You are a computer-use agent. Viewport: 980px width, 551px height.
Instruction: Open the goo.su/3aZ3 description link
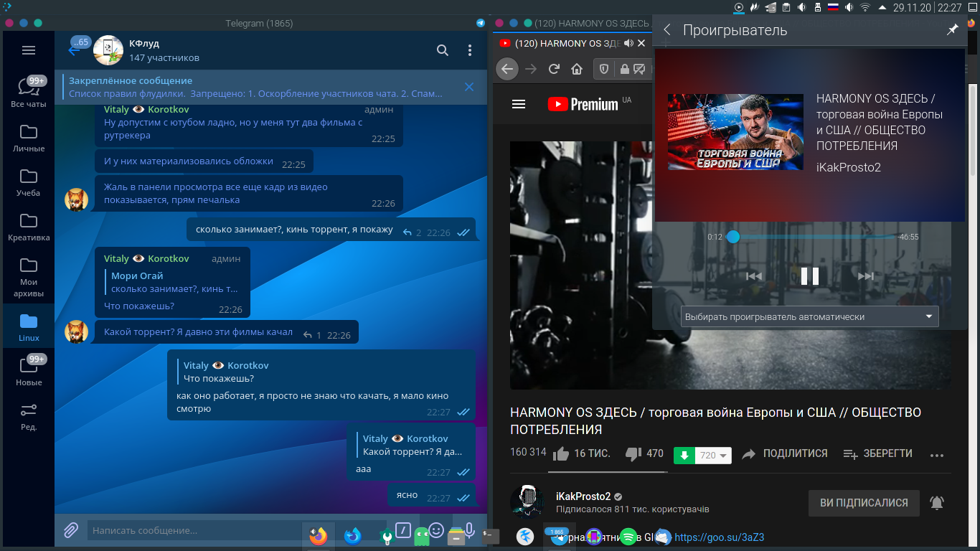coord(720,537)
